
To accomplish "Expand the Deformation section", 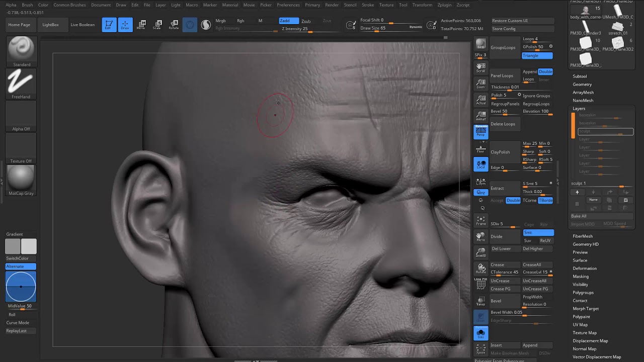I will tap(585, 268).
